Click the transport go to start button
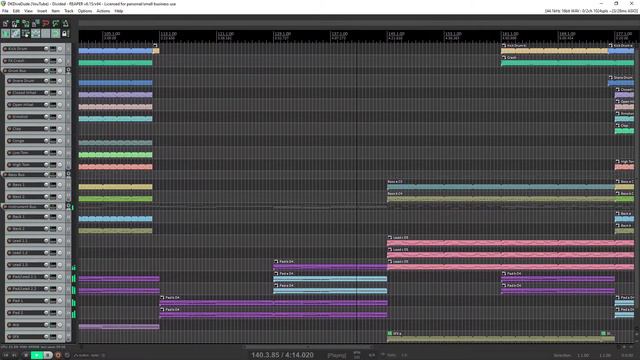 coord(6,355)
